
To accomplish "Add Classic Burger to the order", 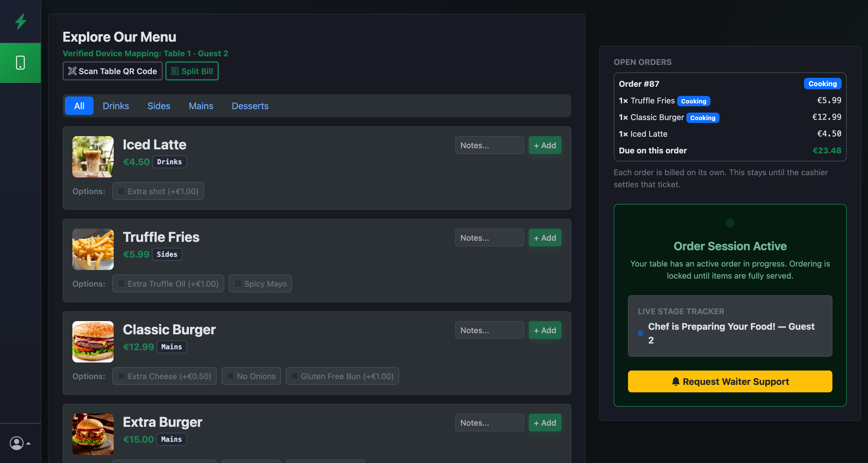I will coord(545,330).
